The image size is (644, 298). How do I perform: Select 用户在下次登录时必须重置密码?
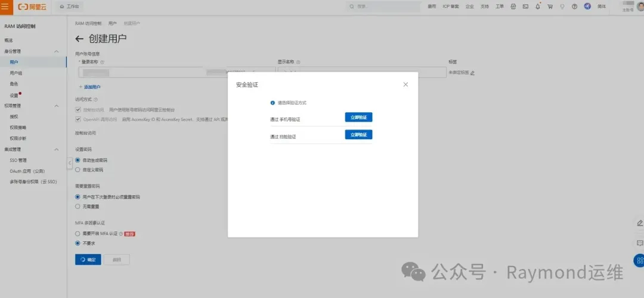[78, 197]
